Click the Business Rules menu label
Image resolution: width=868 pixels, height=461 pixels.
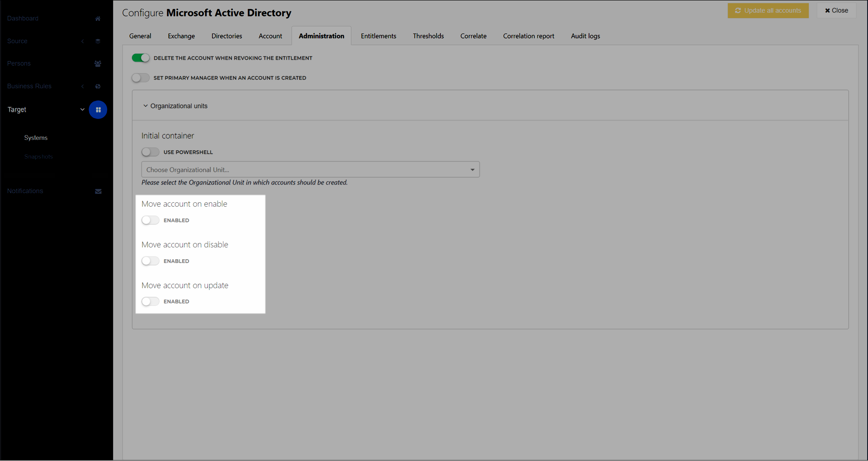pyautogui.click(x=29, y=86)
